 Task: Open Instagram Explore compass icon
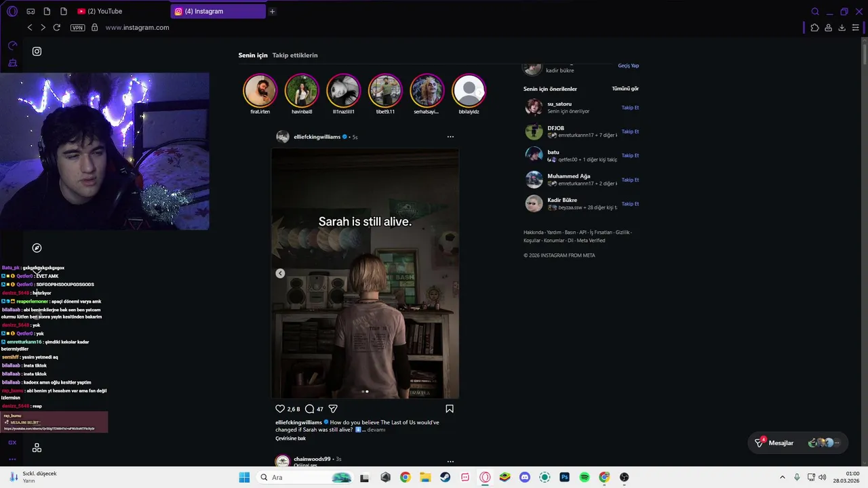pyautogui.click(x=37, y=248)
